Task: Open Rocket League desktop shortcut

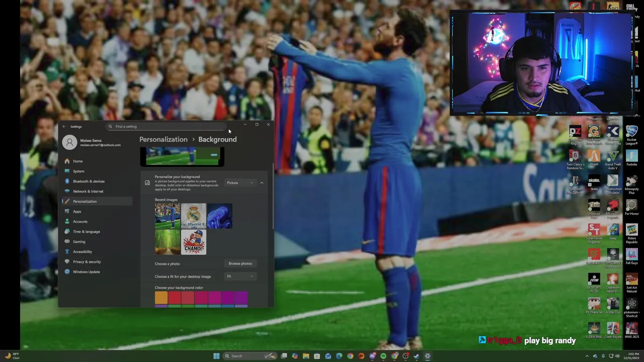Action: coord(631,135)
